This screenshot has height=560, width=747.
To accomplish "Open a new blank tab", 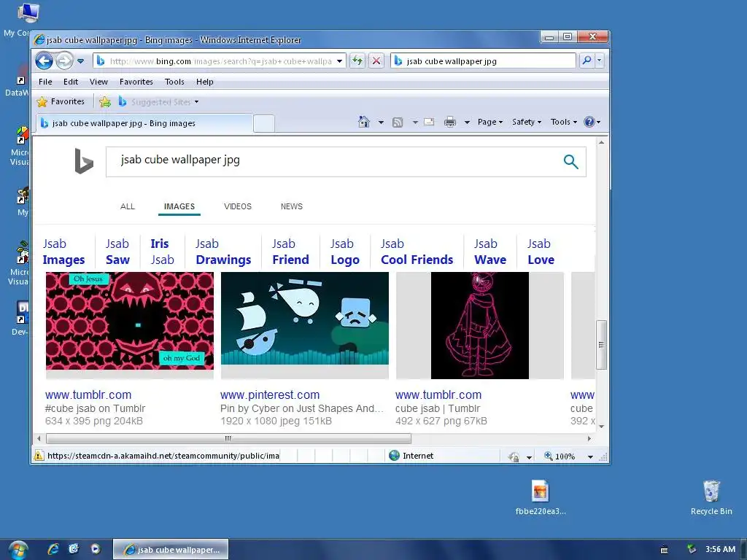I will 264,123.
